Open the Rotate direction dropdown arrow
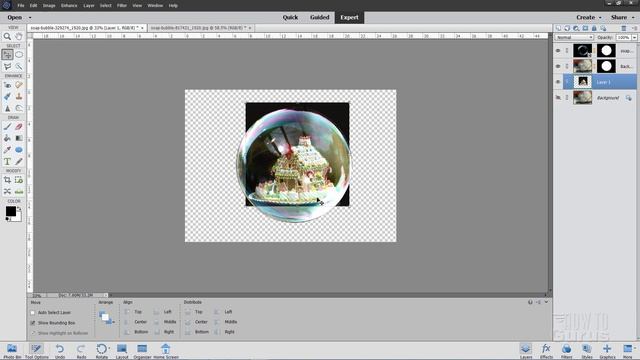 coord(109,348)
